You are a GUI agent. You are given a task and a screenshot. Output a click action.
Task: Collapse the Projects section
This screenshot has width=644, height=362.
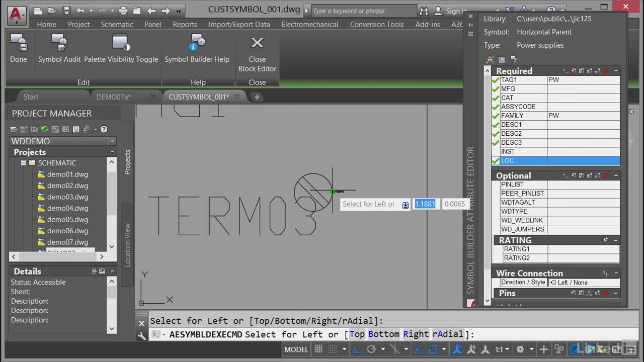[x=112, y=152]
